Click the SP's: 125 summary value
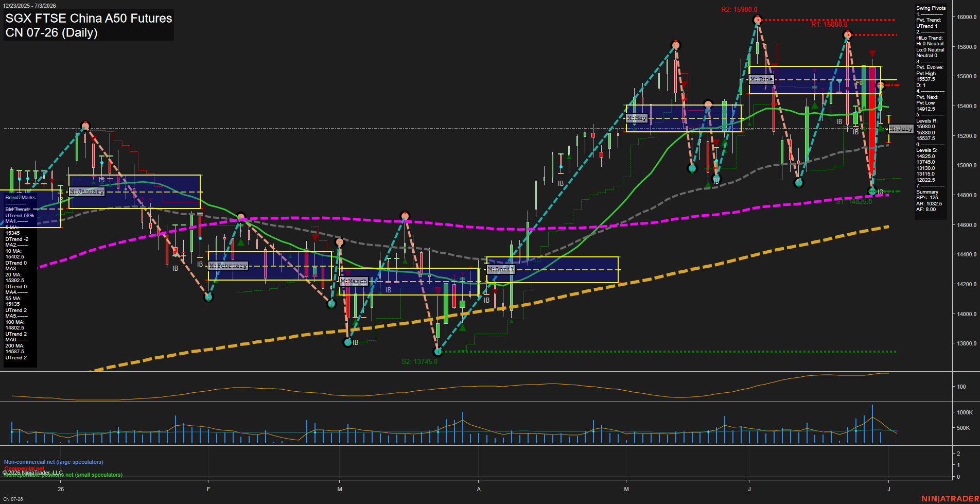This screenshot has width=980, height=504. (927, 198)
